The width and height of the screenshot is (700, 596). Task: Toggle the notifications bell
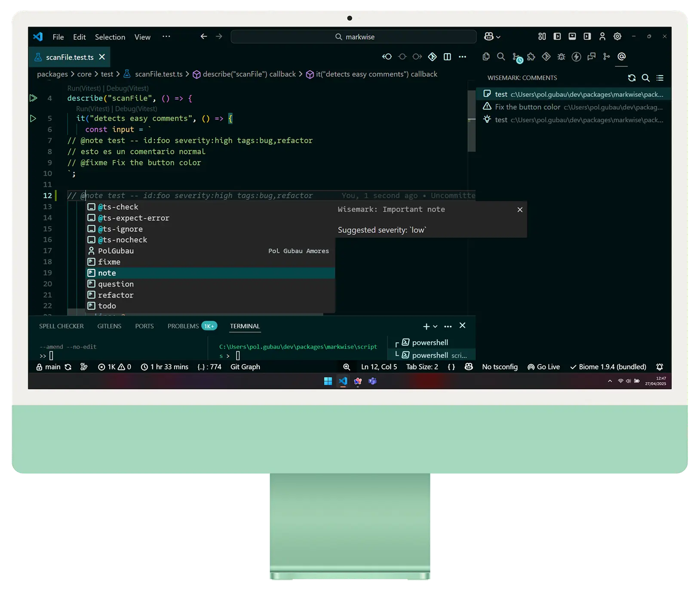click(660, 367)
